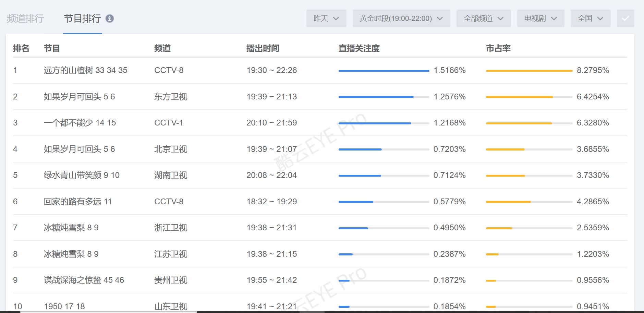The width and height of the screenshot is (644, 313).
Task: Click CCTV-8 channel in rank 1 row
Action: [169, 70]
